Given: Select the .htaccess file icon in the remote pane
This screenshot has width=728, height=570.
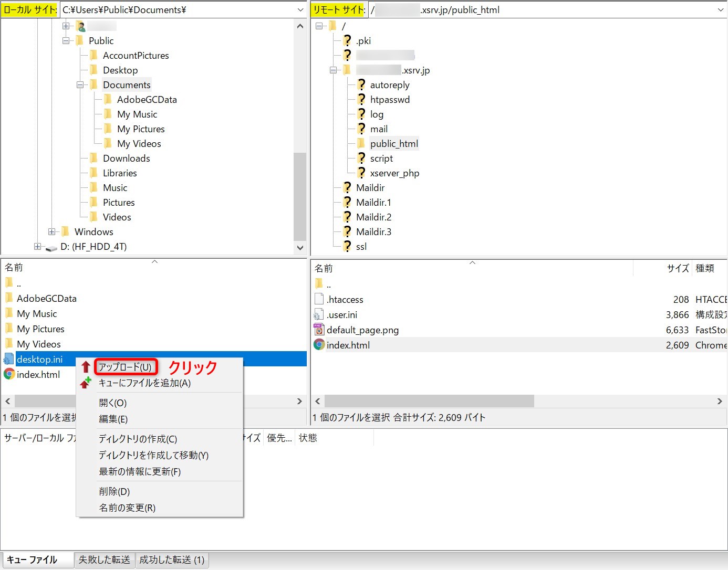Looking at the screenshot, I should pos(319,299).
